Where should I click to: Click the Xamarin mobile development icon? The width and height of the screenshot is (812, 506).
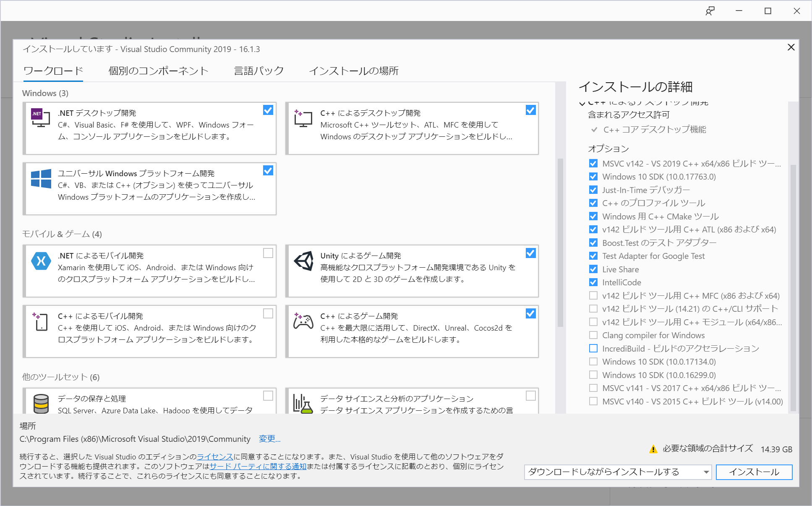(41, 261)
